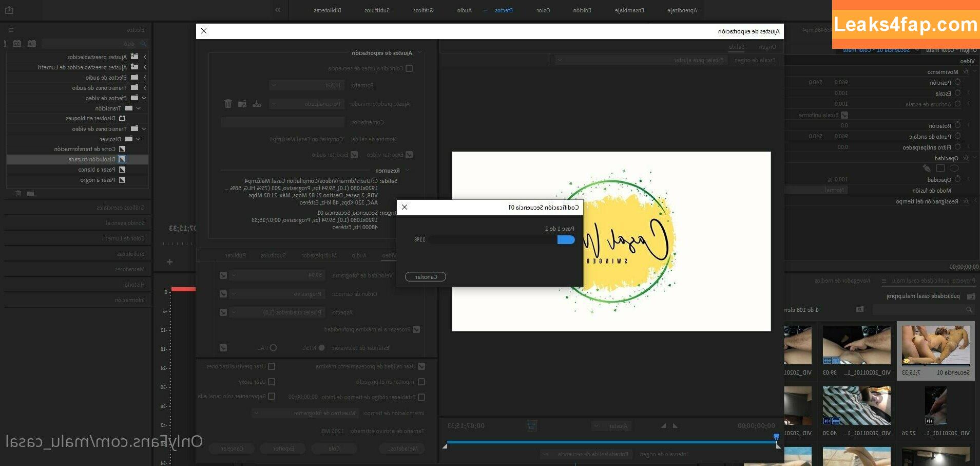Open the Formato H.264 dropdown

(307, 85)
